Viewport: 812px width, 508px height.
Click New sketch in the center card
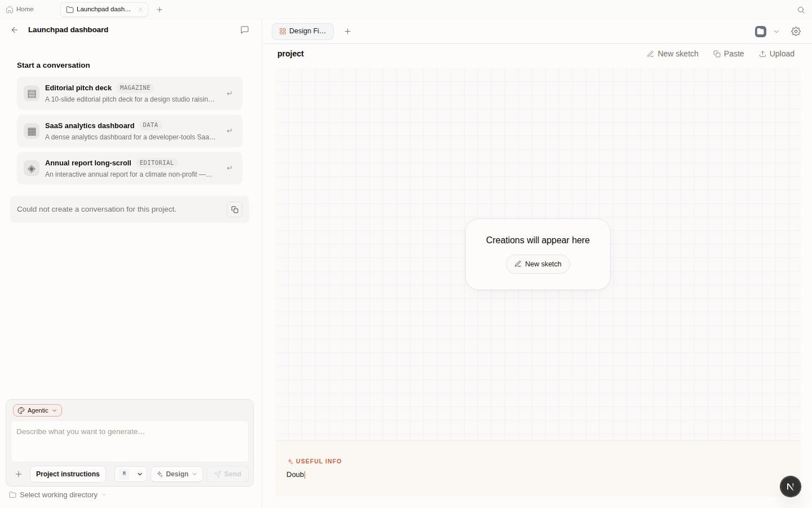[538, 264]
